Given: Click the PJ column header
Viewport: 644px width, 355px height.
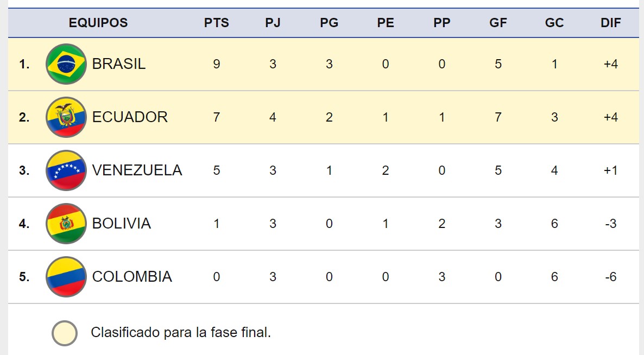Looking at the screenshot, I should tap(273, 23).
